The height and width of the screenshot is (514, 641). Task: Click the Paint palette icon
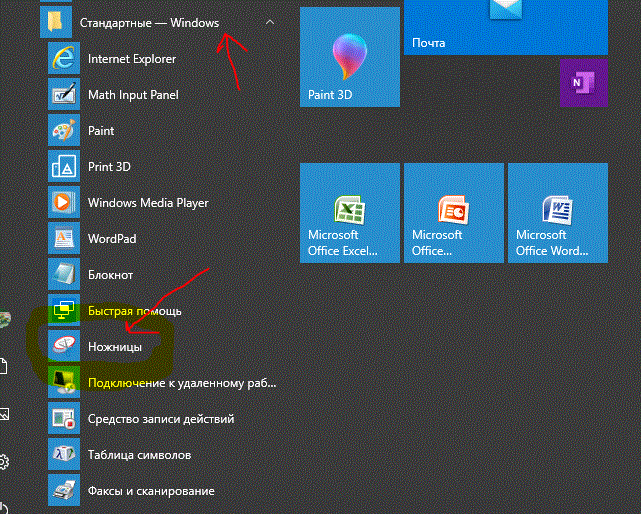tap(64, 130)
